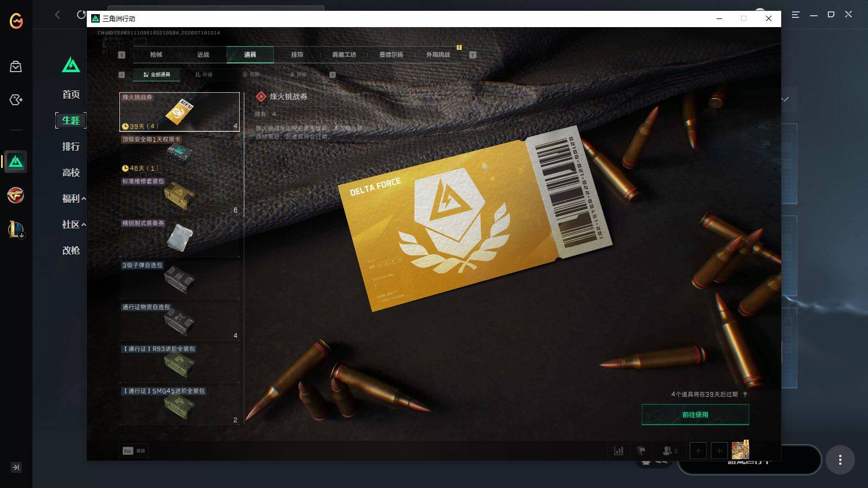
Task: Select the 外观挑战 tab
Action: pyautogui.click(x=438, y=55)
